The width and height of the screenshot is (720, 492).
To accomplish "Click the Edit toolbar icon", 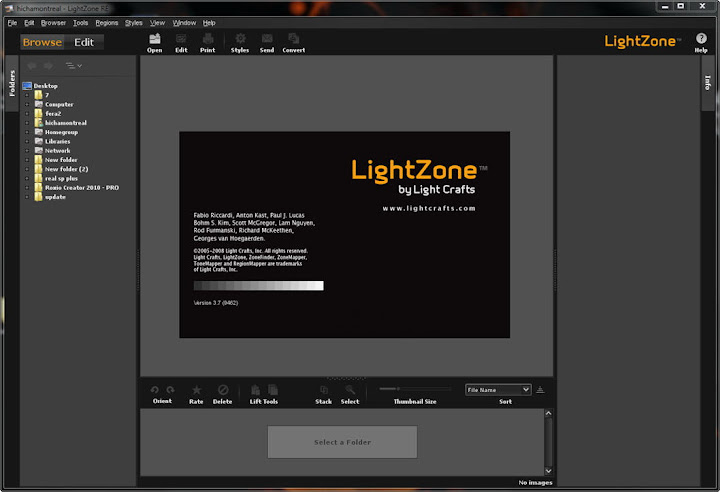I will tap(181, 39).
